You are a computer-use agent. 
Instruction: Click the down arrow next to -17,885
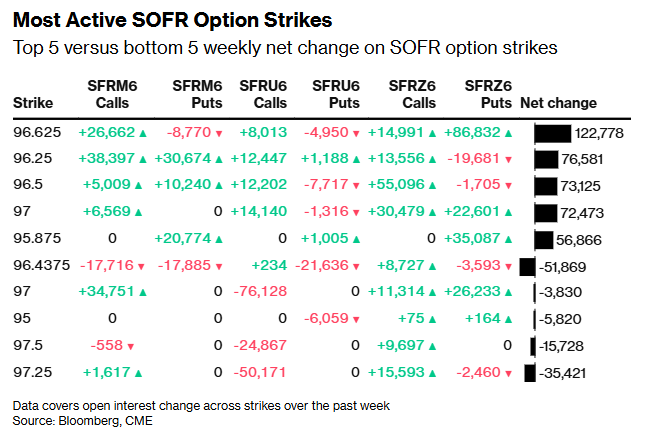coord(219,265)
